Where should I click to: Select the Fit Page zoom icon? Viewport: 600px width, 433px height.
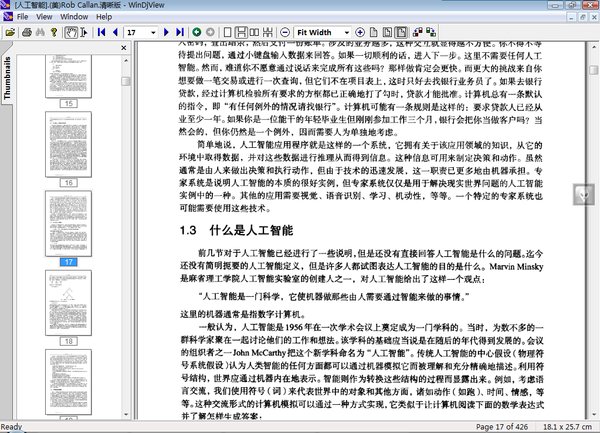click(x=387, y=33)
